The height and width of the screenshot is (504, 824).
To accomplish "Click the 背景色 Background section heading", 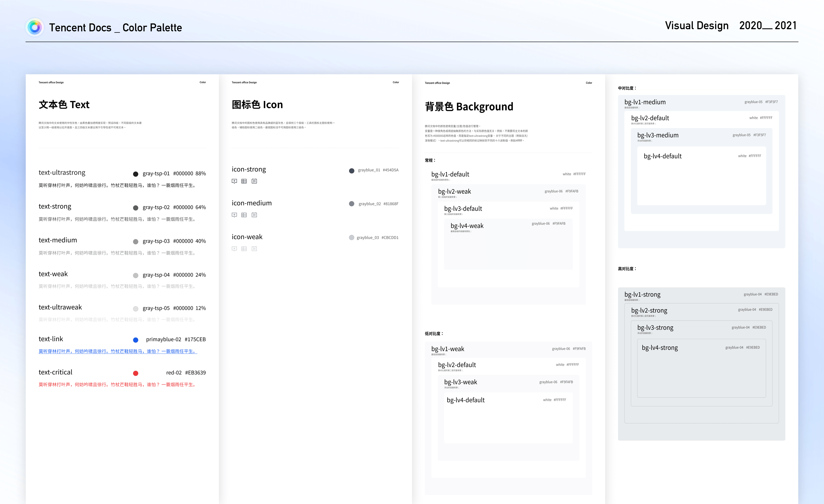I will point(469,107).
